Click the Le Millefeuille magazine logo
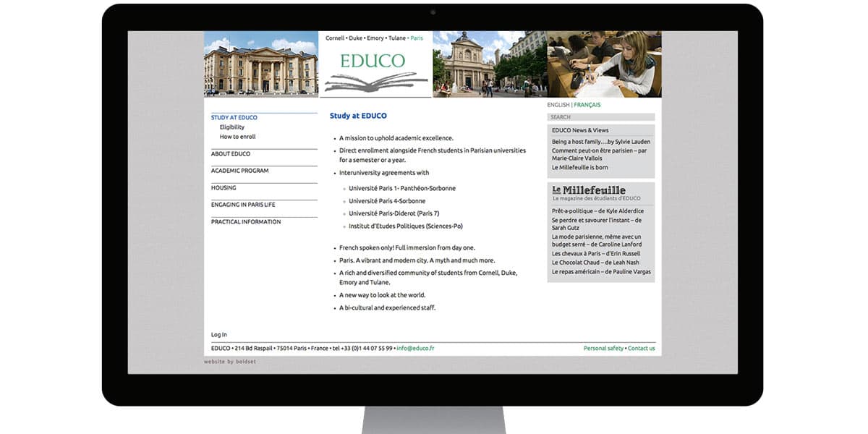868x434 pixels. (589, 190)
